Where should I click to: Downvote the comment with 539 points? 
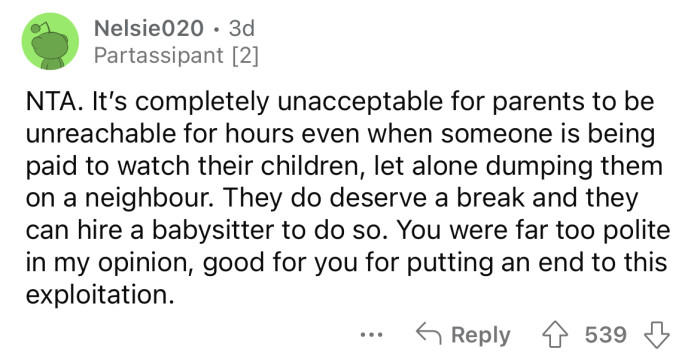coord(658,336)
